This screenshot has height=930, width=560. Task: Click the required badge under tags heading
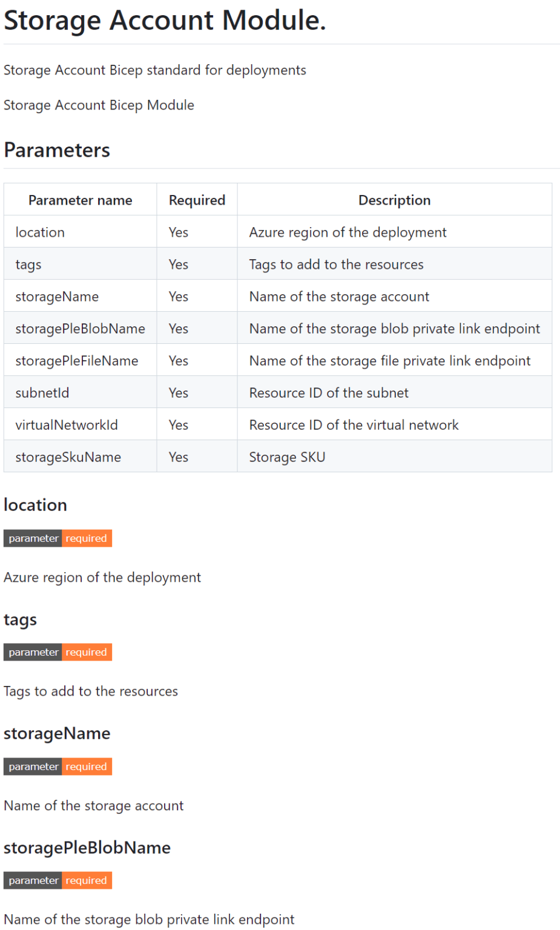tap(86, 652)
